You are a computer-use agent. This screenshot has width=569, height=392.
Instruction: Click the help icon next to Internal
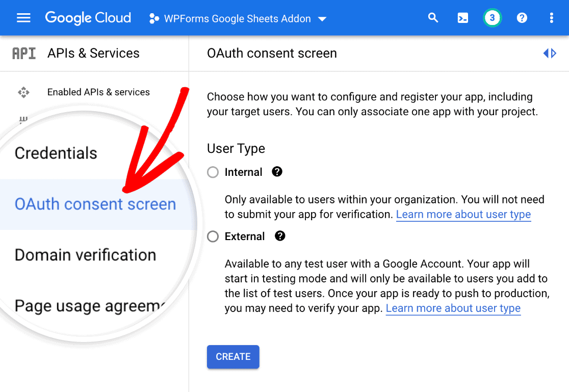click(x=277, y=172)
